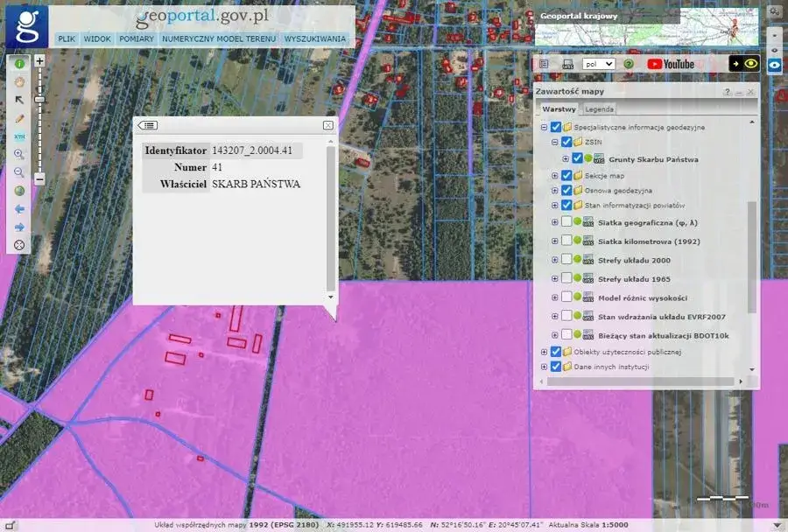This screenshot has width=788, height=532.
Task: Click the zoom out magnifier tool
Action: pyautogui.click(x=19, y=172)
